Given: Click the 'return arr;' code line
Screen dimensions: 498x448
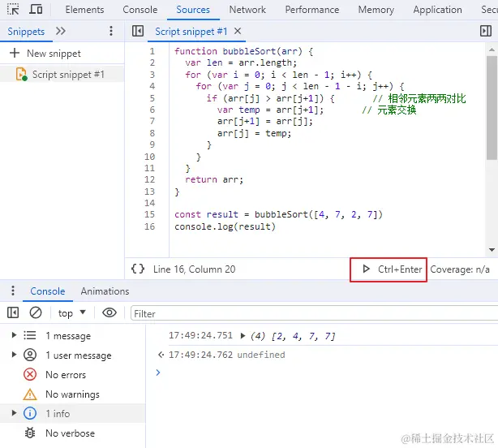Looking at the screenshot, I should coord(214,180).
